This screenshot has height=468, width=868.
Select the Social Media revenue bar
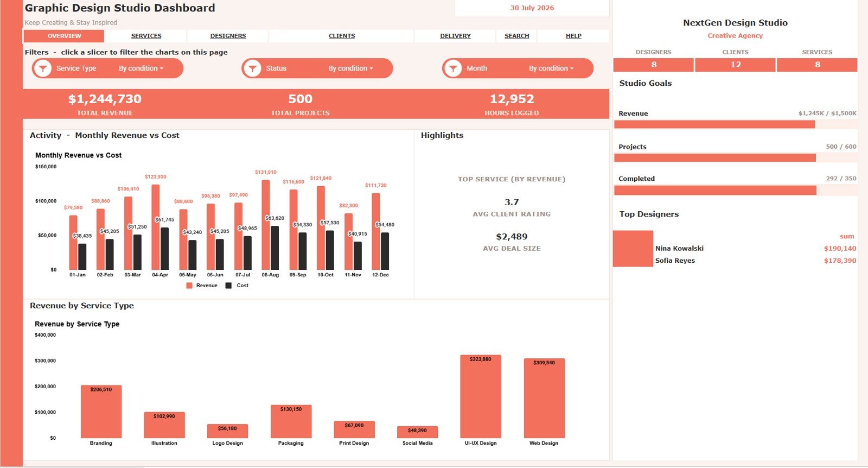tap(417, 432)
